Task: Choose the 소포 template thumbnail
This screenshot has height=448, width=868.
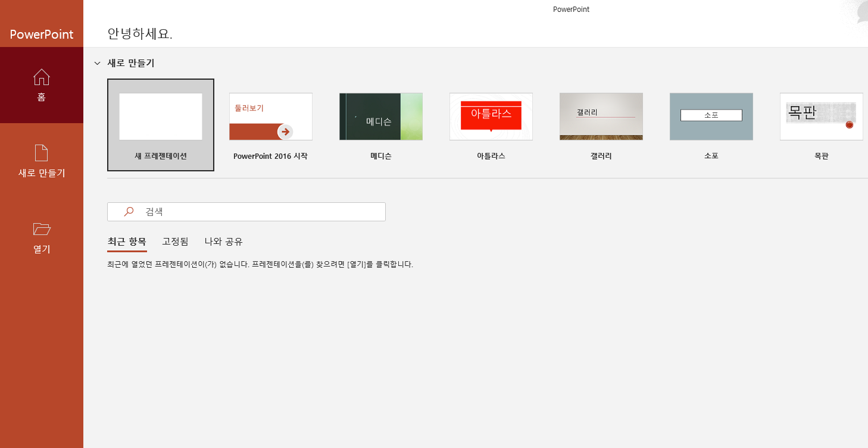Action: (x=711, y=117)
